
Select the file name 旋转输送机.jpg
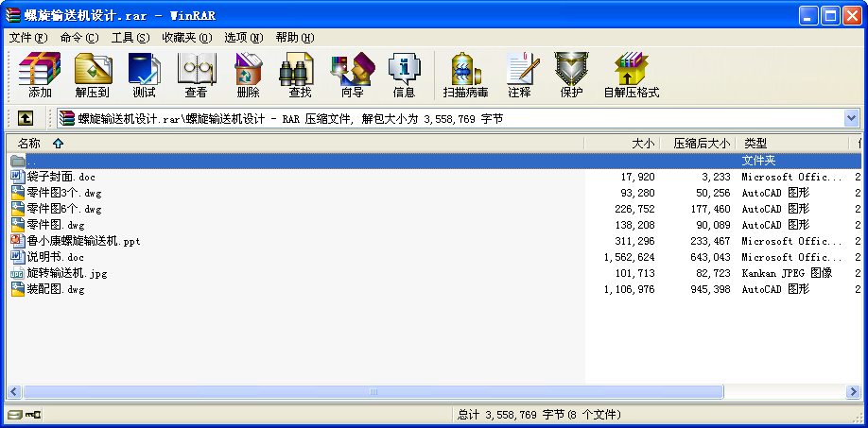(x=67, y=273)
